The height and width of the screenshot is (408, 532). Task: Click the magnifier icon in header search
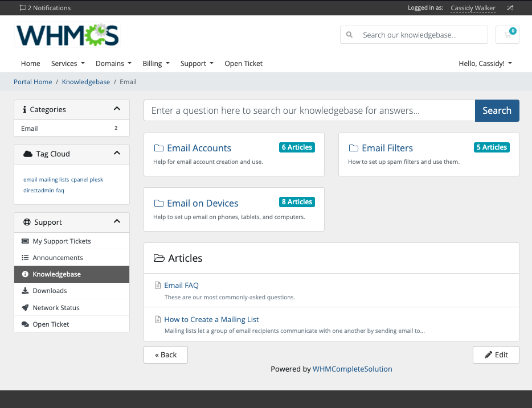click(349, 35)
